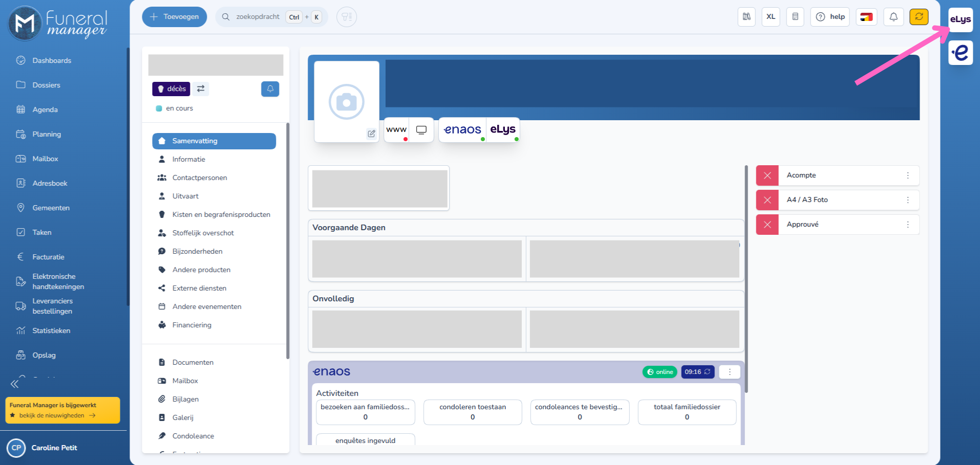Click the blue bell button in the dossier panel
Screen dimensions: 980x465
point(270,89)
